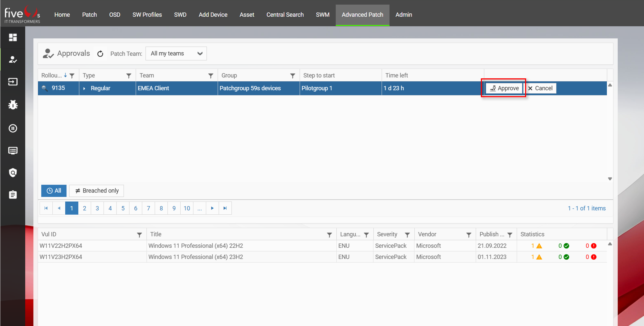Open the dashboard icon in sidebar
This screenshot has height=326, width=644.
point(13,37)
